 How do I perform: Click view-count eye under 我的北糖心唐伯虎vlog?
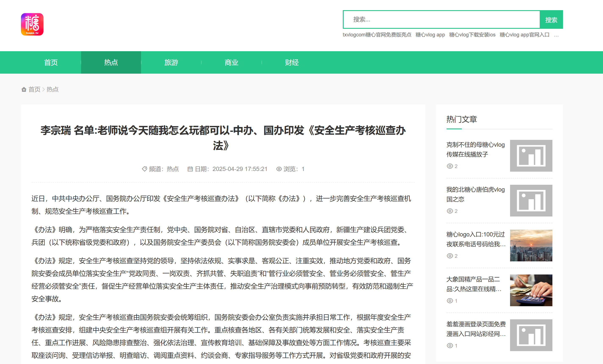[x=449, y=211]
